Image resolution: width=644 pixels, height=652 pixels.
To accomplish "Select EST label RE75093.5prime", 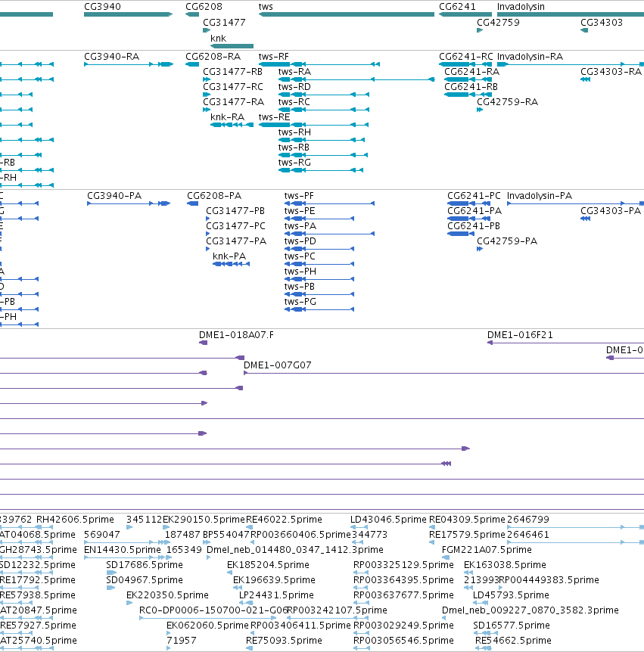I will [284, 641].
